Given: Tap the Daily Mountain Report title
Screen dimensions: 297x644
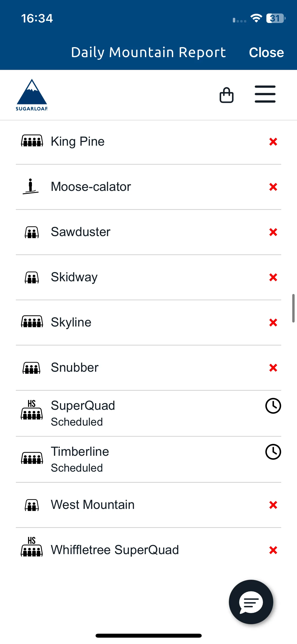Looking at the screenshot, I should pyautogui.click(x=148, y=52).
